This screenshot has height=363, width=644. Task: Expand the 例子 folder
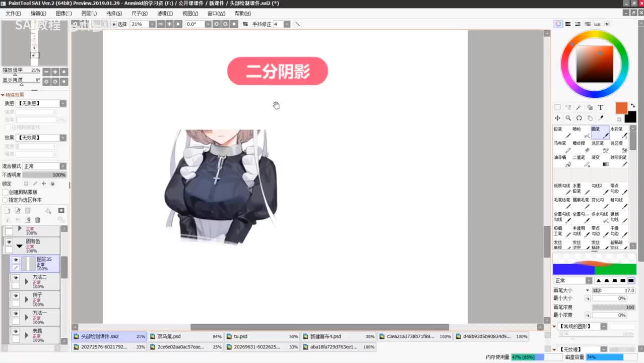tap(27, 299)
